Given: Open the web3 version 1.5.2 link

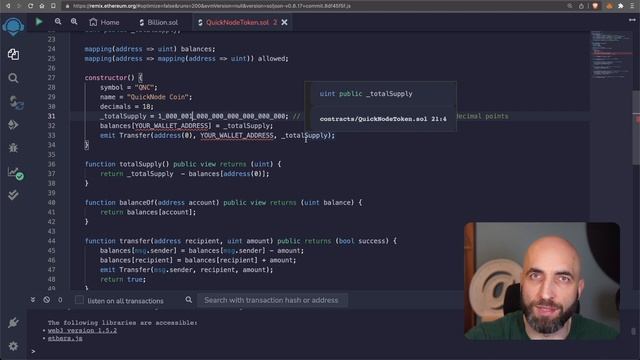Looking at the screenshot, I should [x=82, y=331].
